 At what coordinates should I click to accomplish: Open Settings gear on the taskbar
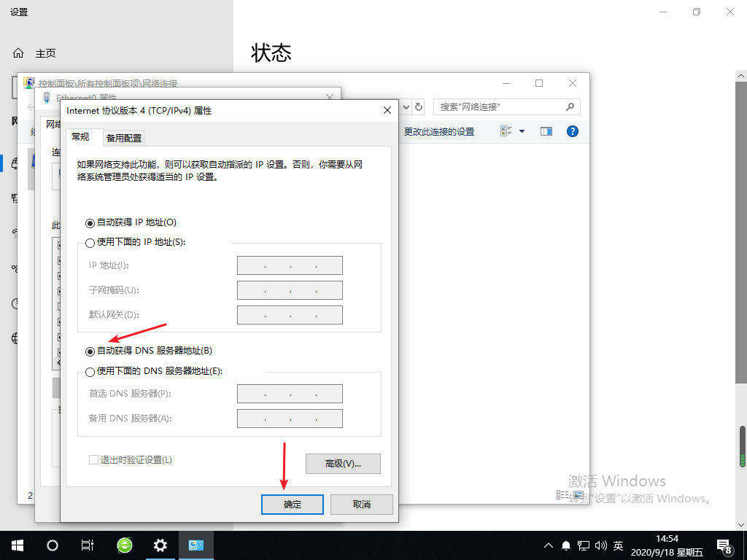coord(160,545)
